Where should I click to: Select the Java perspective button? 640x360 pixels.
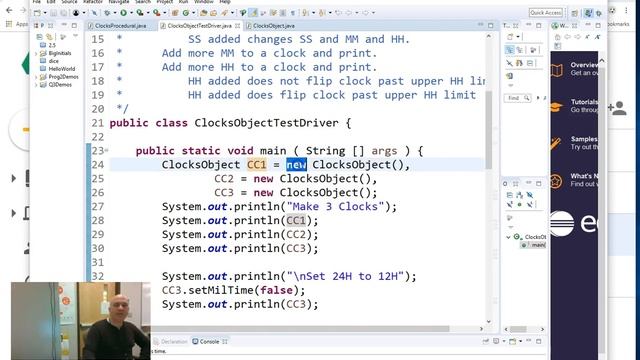tap(588, 13)
